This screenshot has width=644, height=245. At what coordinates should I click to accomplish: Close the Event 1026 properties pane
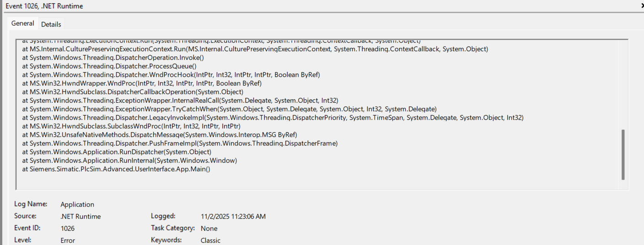coord(642,6)
